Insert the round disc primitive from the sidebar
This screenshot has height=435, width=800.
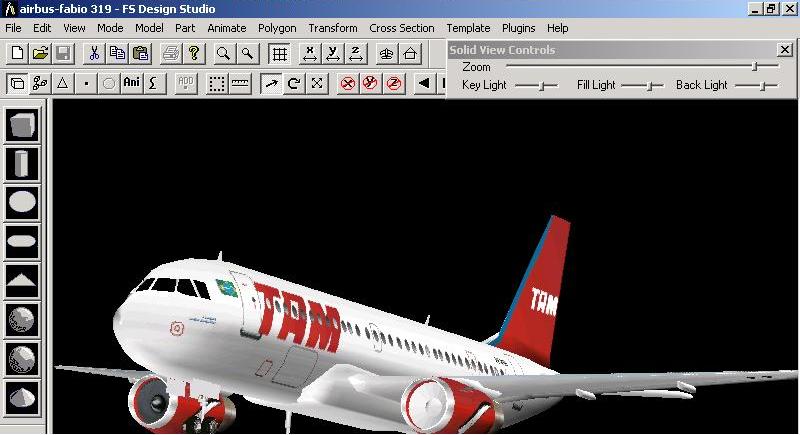(x=22, y=202)
